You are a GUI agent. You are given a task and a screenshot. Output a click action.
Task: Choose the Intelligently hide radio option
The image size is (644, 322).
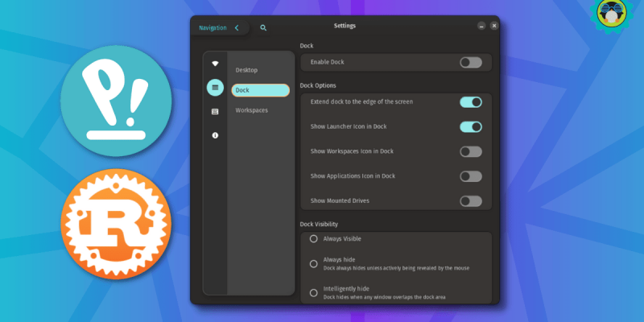(313, 293)
